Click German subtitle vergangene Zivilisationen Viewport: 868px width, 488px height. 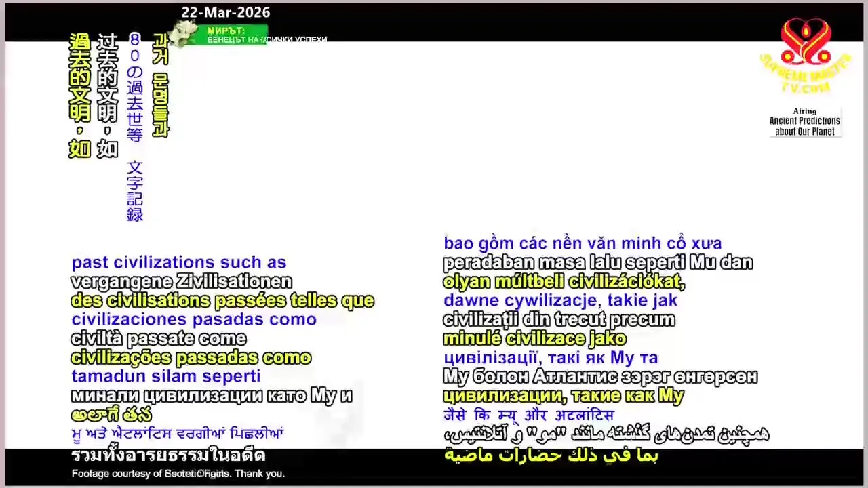[182, 281]
